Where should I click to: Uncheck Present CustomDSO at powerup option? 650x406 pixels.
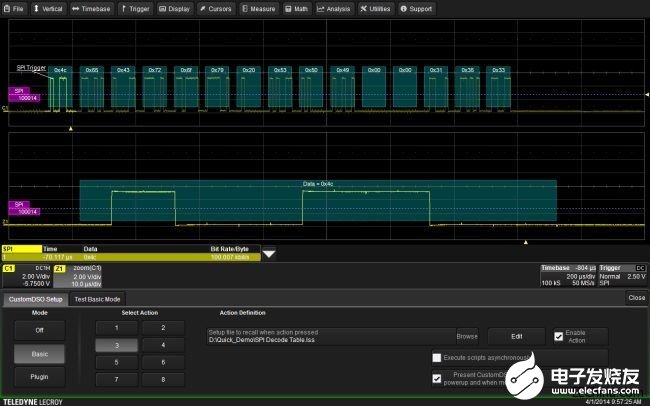[x=436, y=378]
